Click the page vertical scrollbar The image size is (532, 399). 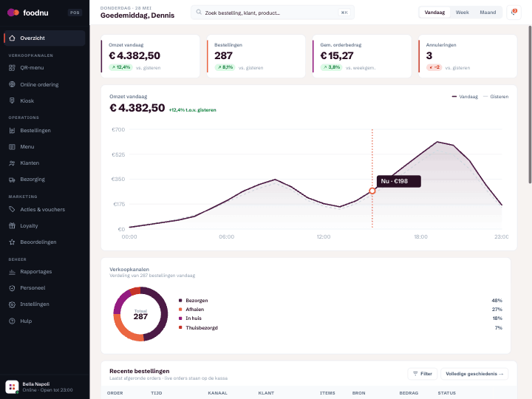pyautogui.click(x=530, y=105)
